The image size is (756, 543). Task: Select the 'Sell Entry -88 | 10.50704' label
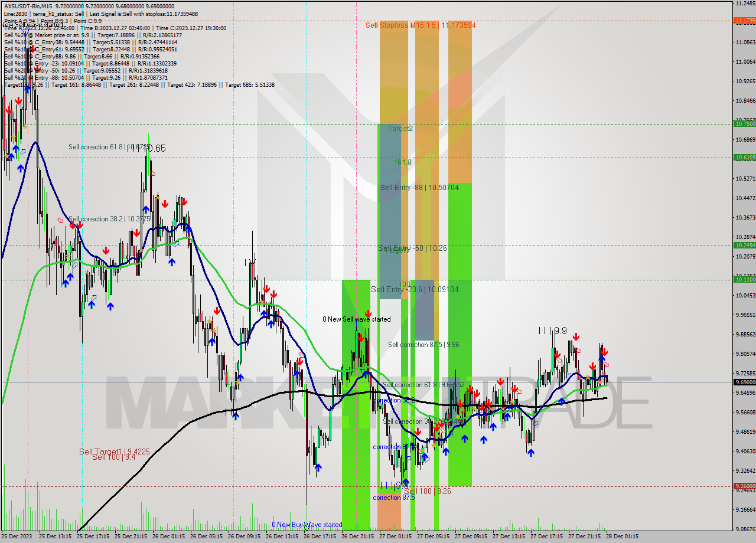coord(419,187)
